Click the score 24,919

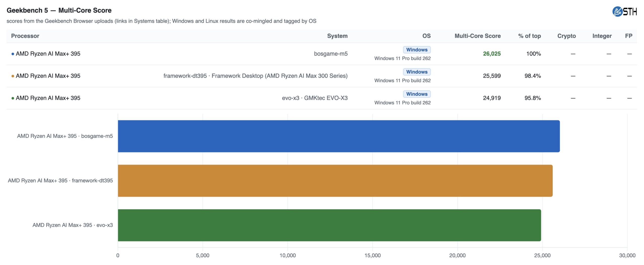tap(492, 98)
